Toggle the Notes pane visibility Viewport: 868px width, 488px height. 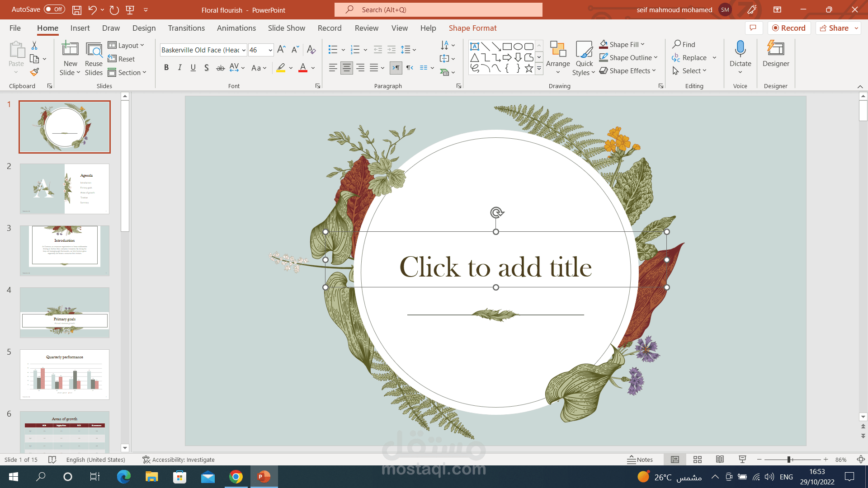coord(641,460)
